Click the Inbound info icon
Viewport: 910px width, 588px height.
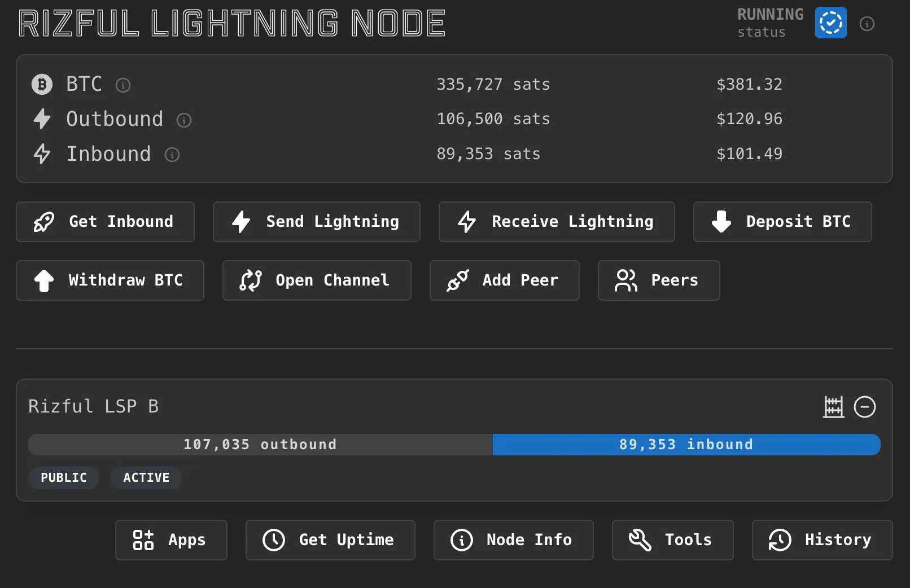(x=172, y=155)
